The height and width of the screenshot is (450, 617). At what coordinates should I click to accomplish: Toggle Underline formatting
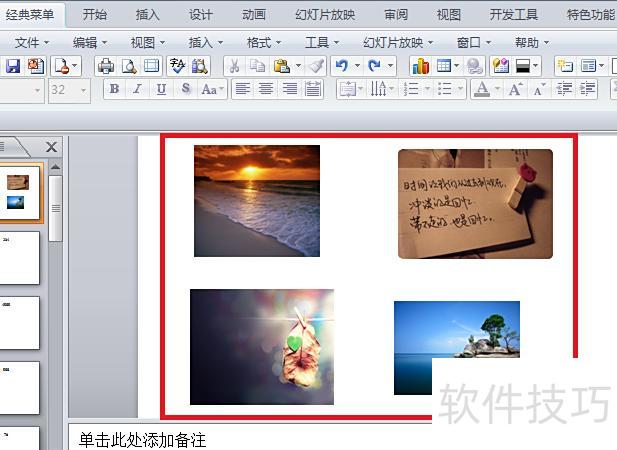tap(161, 89)
